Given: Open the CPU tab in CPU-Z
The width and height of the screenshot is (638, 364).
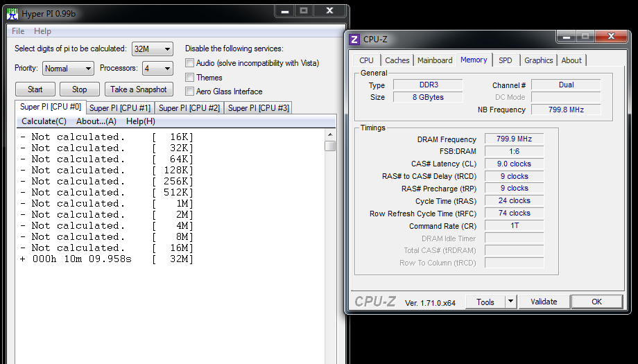Looking at the screenshot, I should point(366,60).
